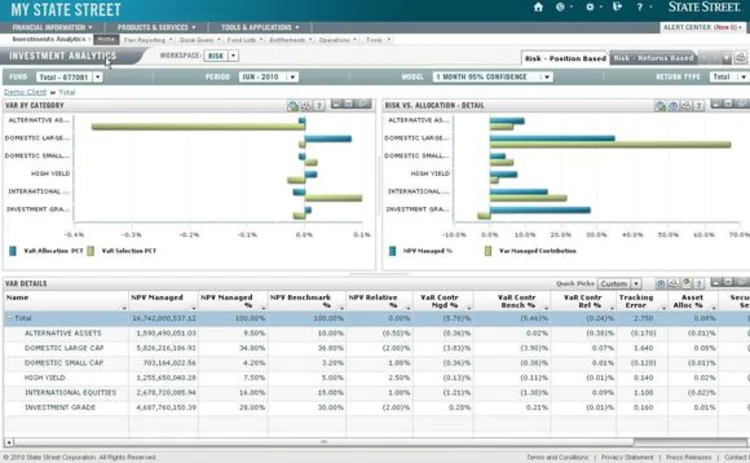The height and width of the screenshot is (463, 750).
Task: Open the Tracking Error column menu arrow
Action: point(662,308)
